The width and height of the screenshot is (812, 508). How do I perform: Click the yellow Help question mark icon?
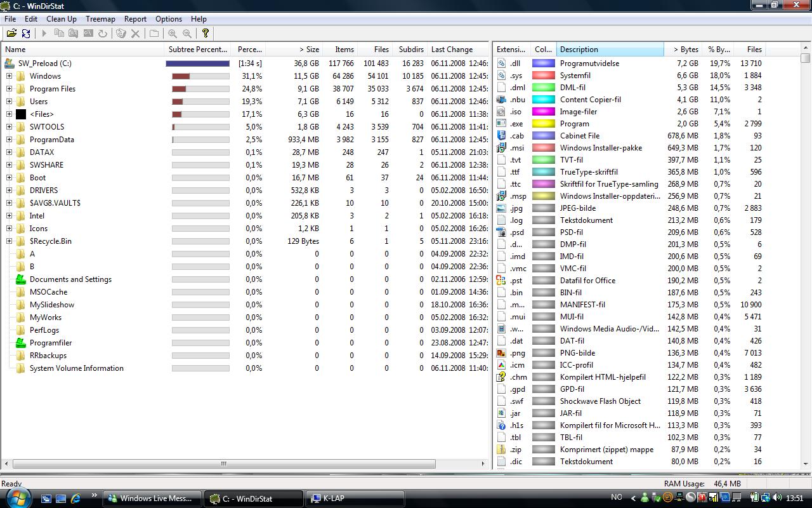coord(205,34)
